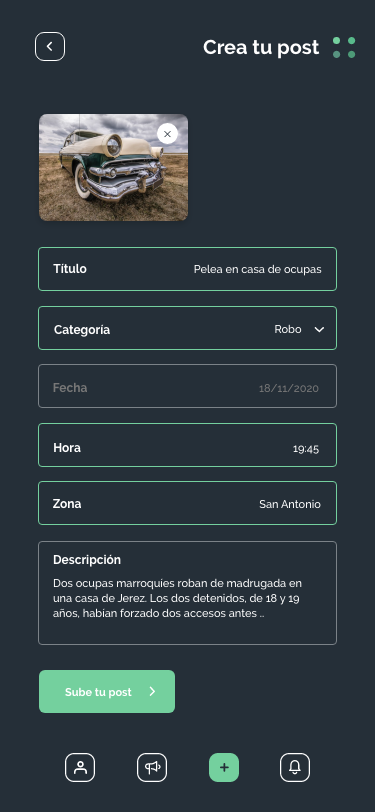Expand the Categoría dropdown chevron

[319, 329]
